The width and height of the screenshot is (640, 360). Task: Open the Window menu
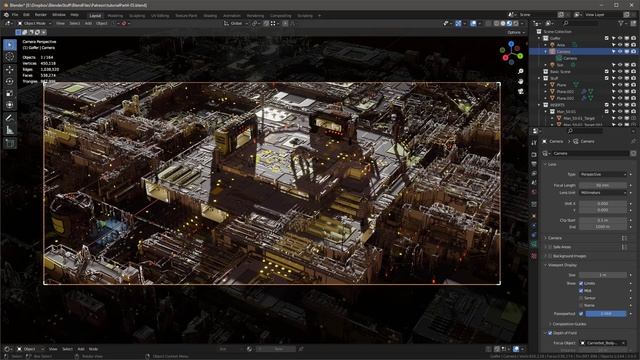59,15
